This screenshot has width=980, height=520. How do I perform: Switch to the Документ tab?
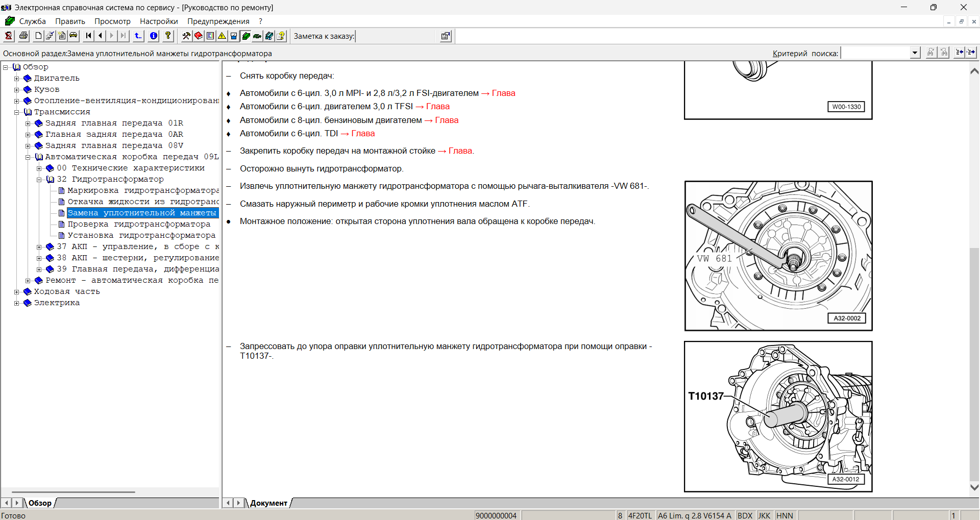click(268, 503)
